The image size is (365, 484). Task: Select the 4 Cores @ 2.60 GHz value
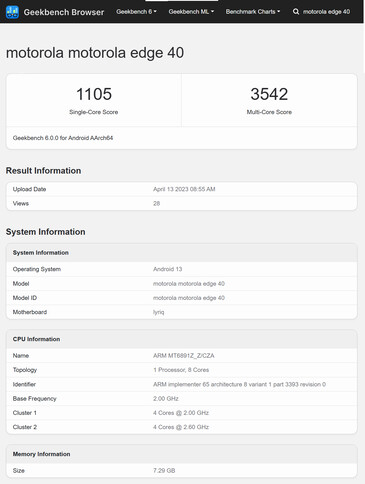pyautogui.click(x=181, y=427)
